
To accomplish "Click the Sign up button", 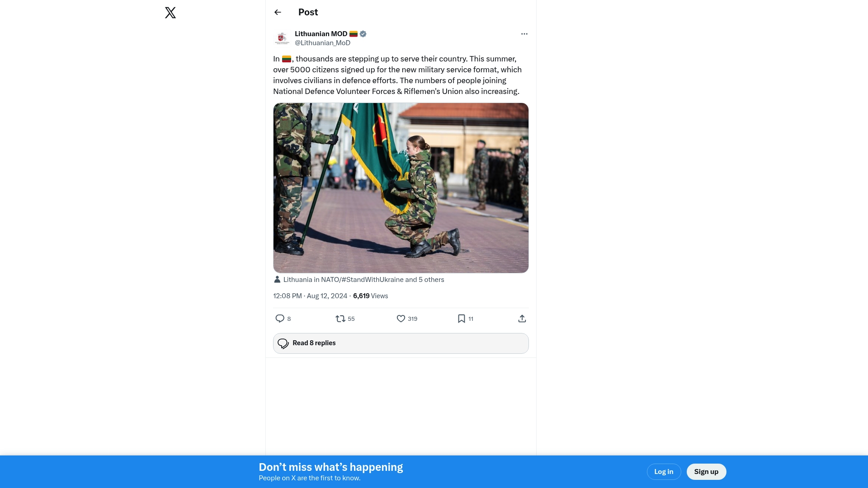I will [x=706, y=472].
